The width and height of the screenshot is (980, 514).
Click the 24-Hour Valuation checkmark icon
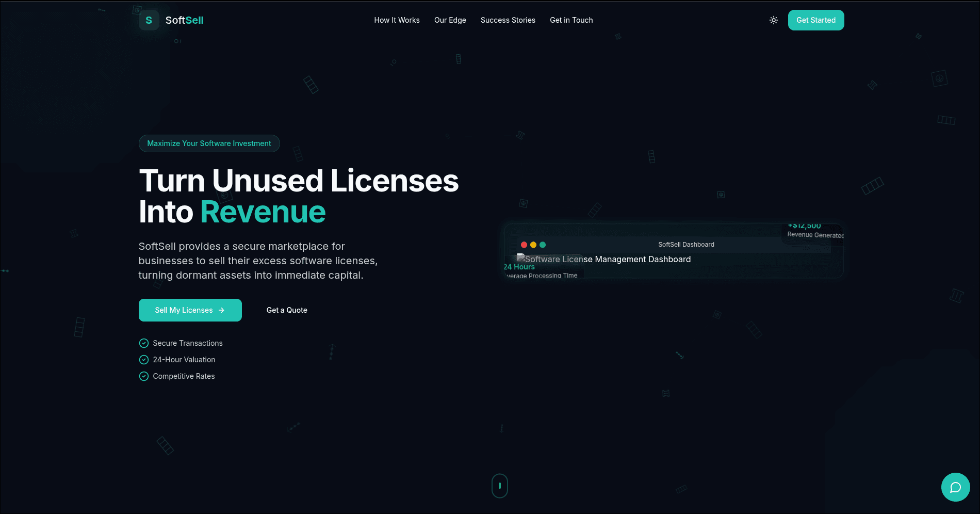tap(144, 360)
